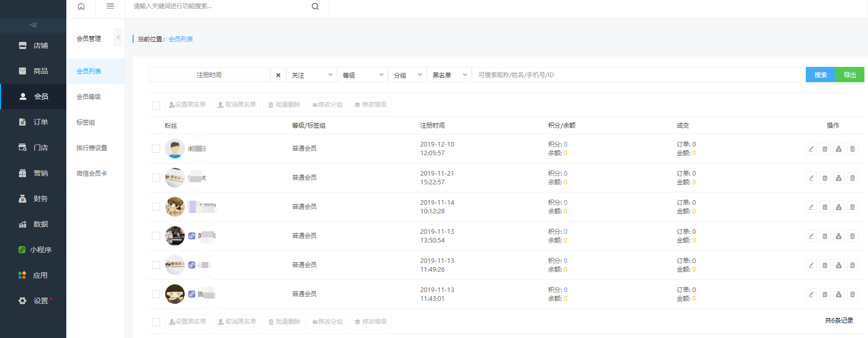Open the 会员等级 submenu item
Image resolution: width=868 pixels, height=338 pixels.
tap(89, 96)
